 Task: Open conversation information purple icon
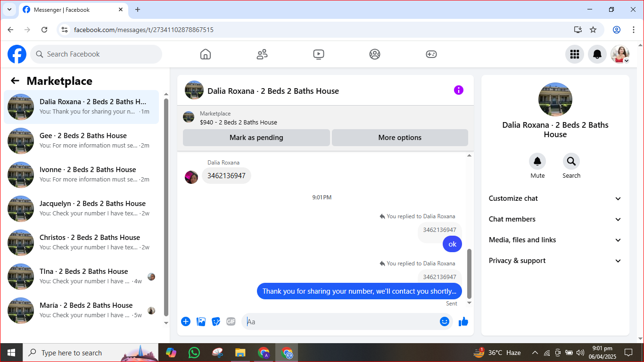(459, 90)
